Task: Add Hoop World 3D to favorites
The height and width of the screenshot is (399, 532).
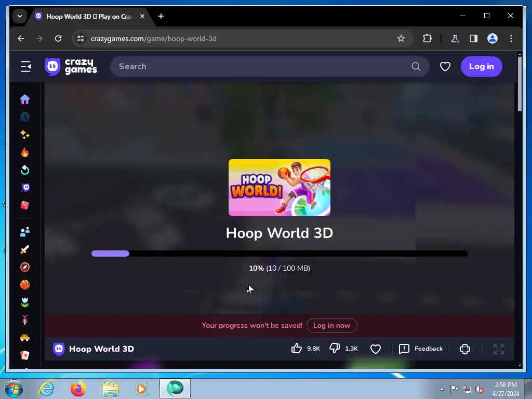Action: [375, 349]
